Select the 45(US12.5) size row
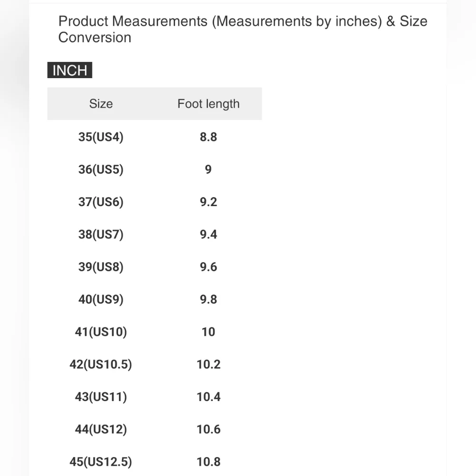 [155, 462]
